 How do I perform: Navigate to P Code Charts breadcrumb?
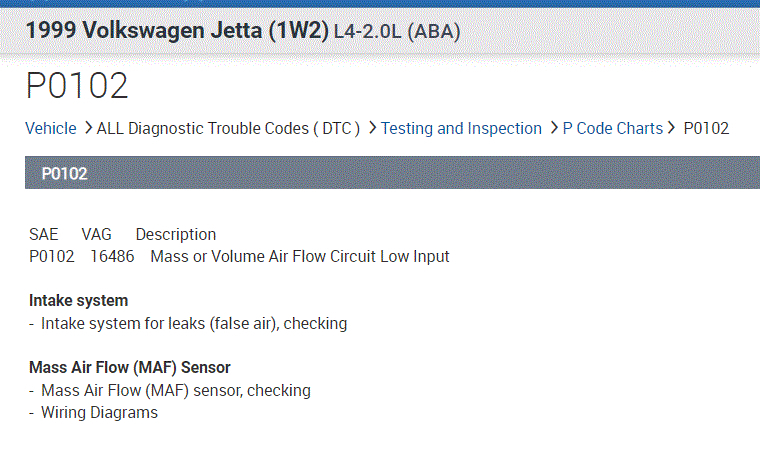pyautogui.click(x=612, y=128)
